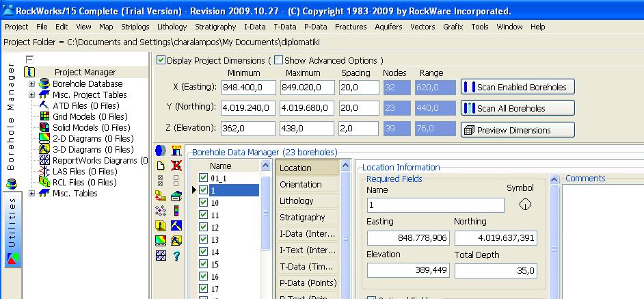Click Preview Dimensions button
This screenshot has height=299, width=644.
tap(518, 131)
